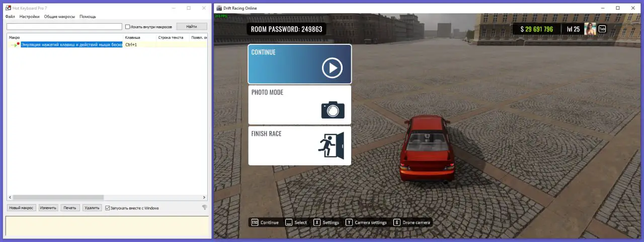This screenshot has height=242, width=644.
Task: Click the left arrow of the horizontal scrollbar
Action: 10,198
